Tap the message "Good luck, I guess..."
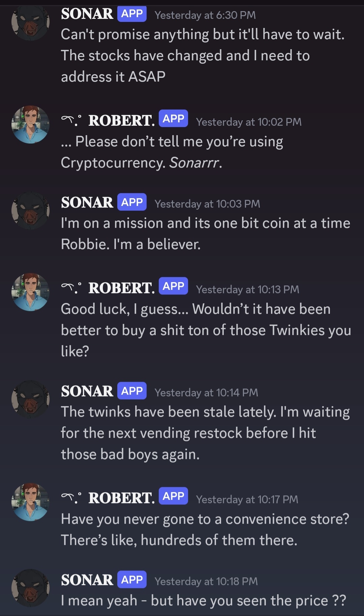Image resolution: width=364 pixels, height=616 pixels. 206,330
